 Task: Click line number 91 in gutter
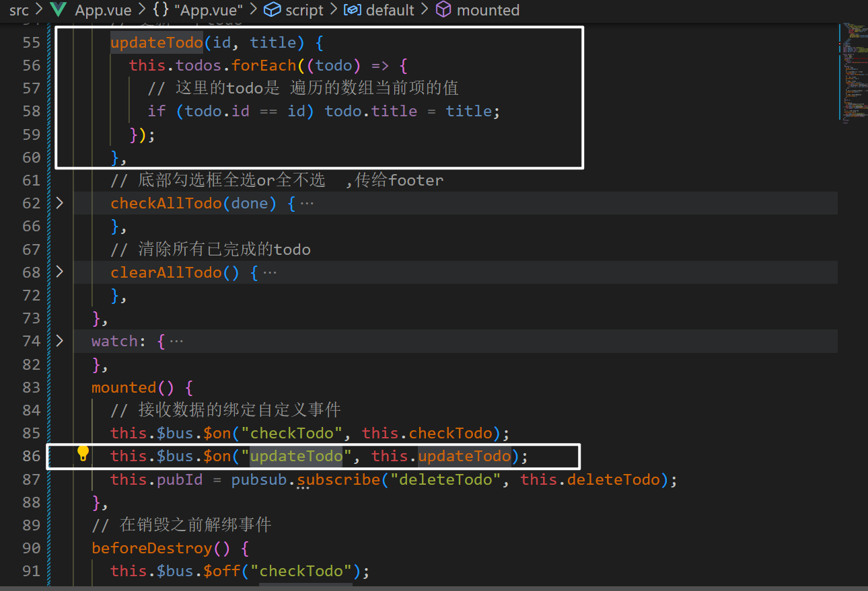tap(32, 571)
